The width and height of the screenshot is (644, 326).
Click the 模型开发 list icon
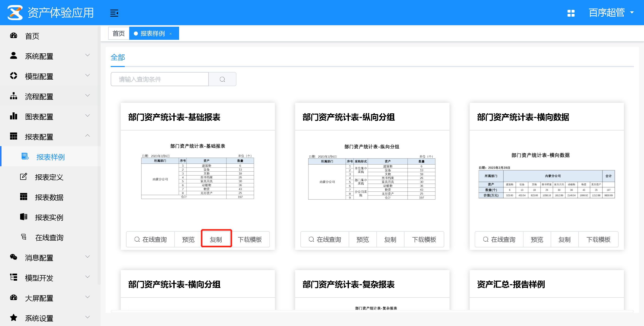(14, 277)
